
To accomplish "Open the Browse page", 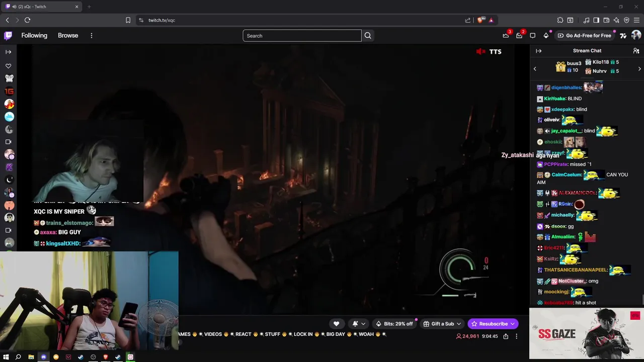I will point(68,36).
